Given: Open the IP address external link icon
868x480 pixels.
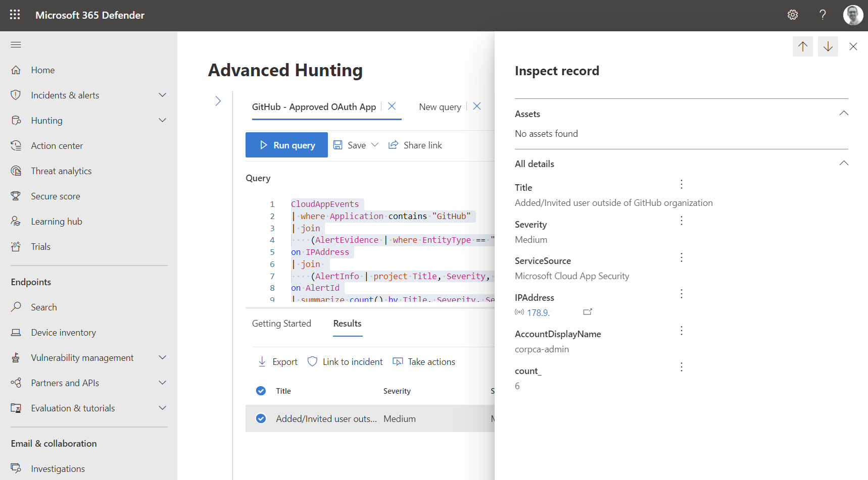Looking at the screenshot, I should click(588, 312).
